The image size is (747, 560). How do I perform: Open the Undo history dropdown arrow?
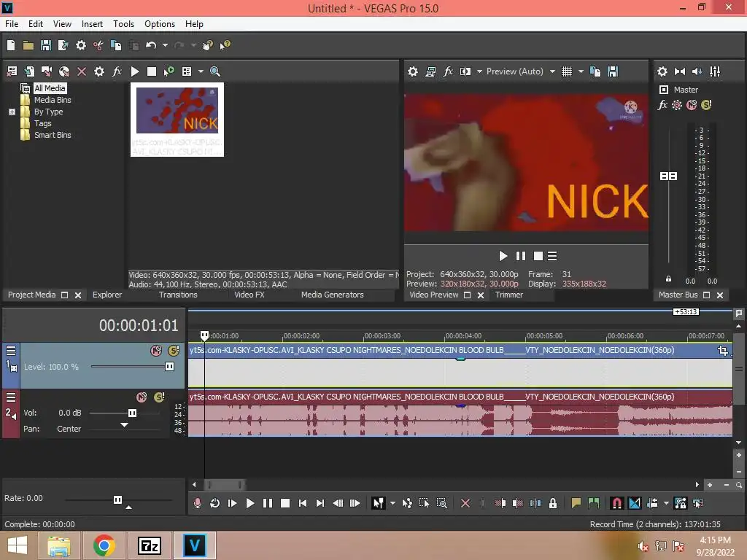[165, 45]
